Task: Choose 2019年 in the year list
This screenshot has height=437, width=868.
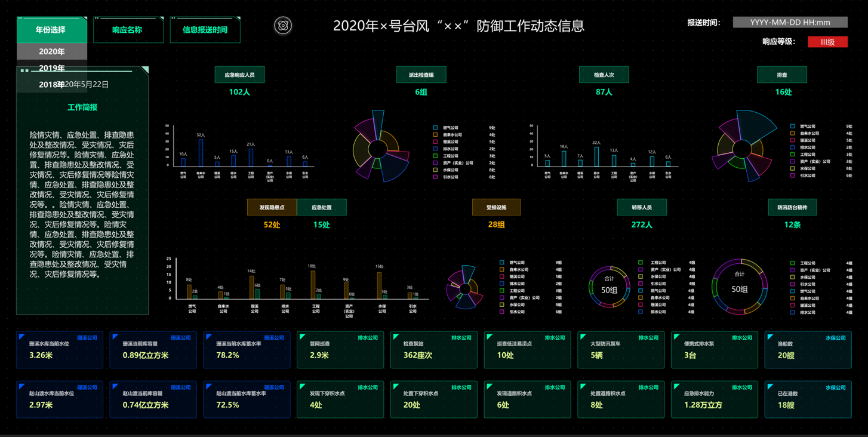Action: [52, 68]
